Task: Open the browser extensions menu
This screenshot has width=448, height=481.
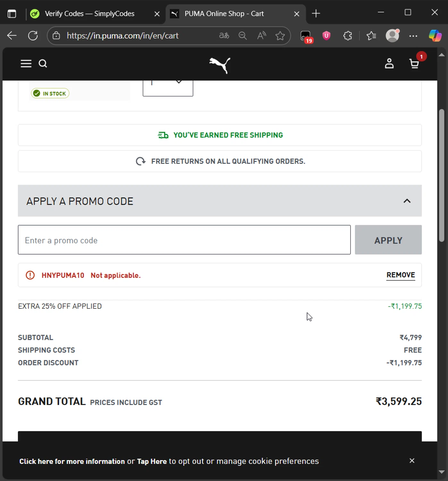Action: coord(348,36)
